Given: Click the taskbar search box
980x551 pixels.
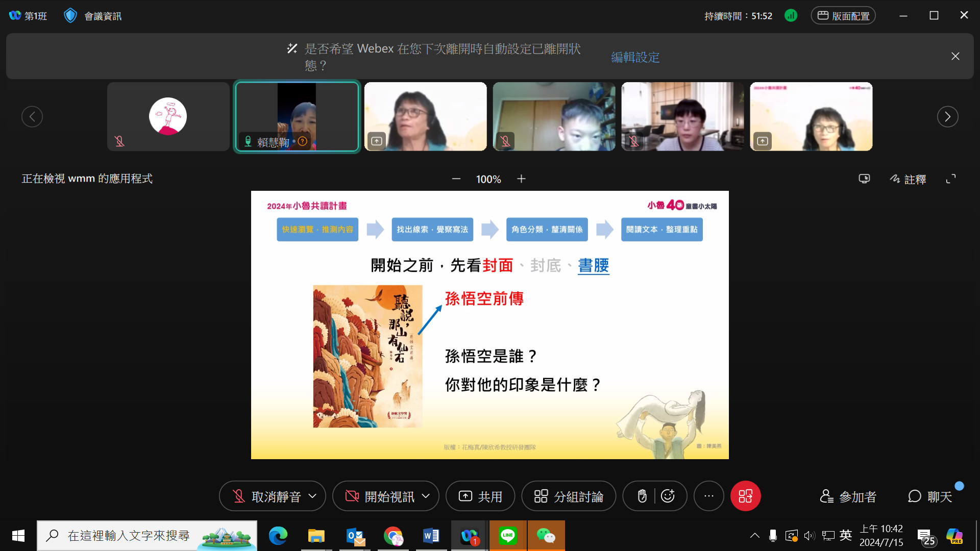Looking at the screenshot, I should coord(147,536).
